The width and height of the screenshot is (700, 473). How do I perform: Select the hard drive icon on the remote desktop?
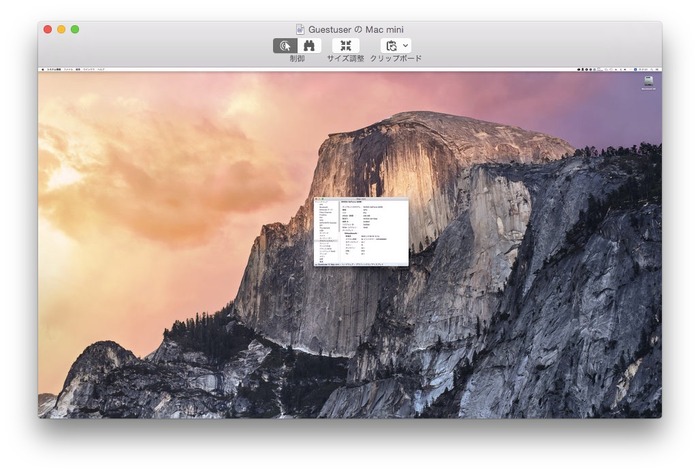tap(648, 83)
